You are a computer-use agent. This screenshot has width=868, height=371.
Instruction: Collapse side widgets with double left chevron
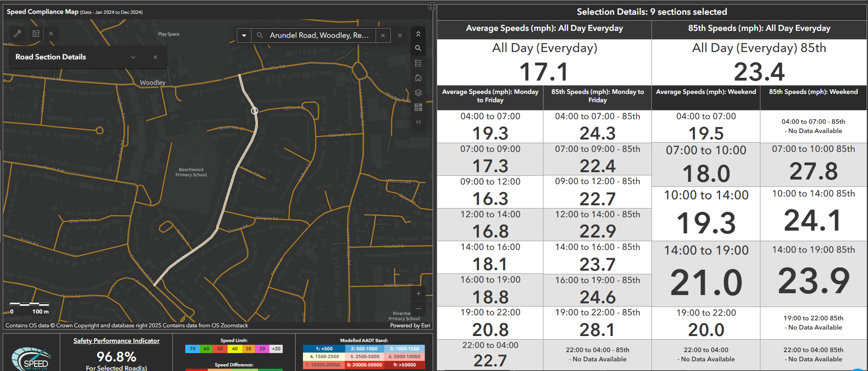pyautogui.click(x=418, y=122)
